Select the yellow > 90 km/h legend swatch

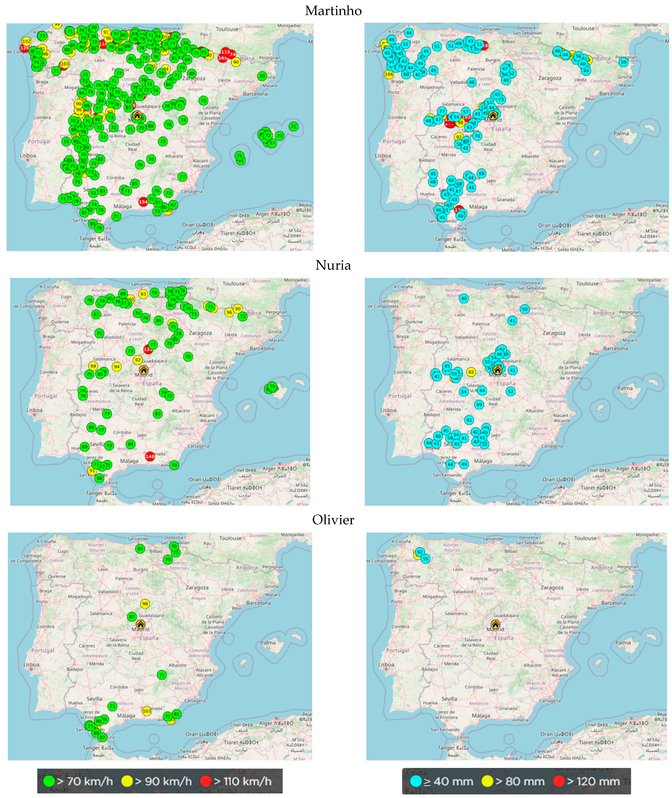(x=127, y=781)
